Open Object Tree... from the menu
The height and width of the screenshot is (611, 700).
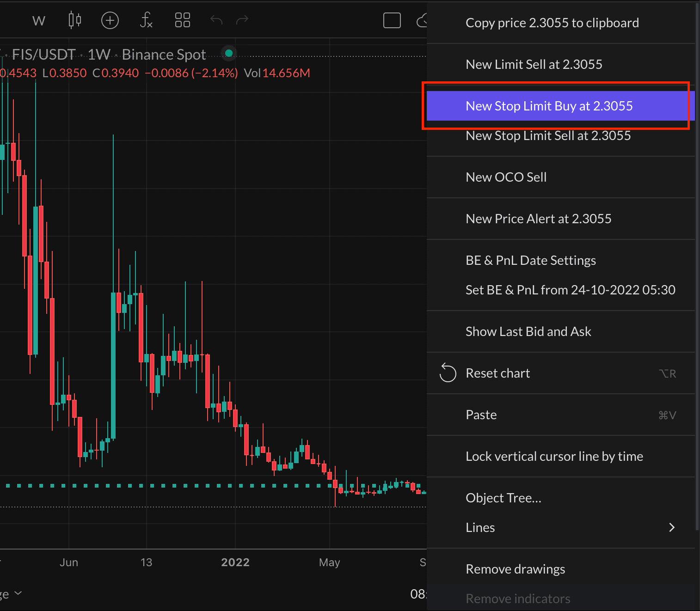[561, 498]
